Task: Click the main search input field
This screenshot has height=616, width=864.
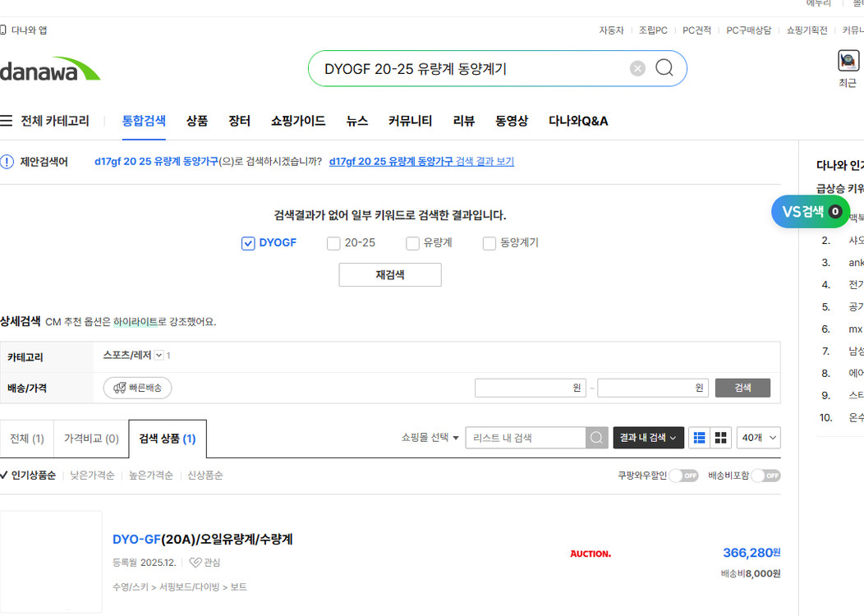Action: tap(474, 69)
